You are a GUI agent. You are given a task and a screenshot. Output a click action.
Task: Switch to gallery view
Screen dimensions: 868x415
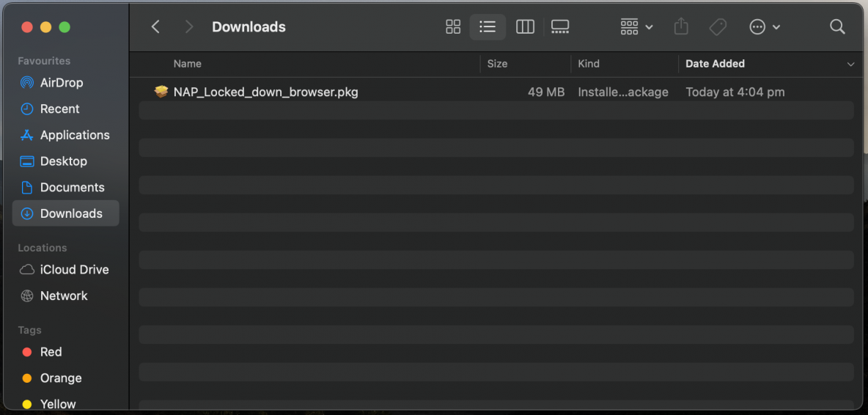click(560, 27)
